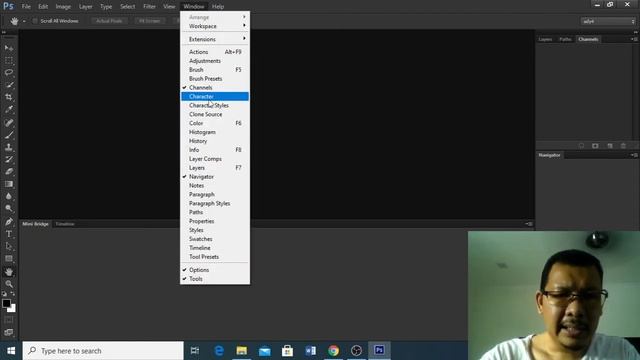Open Character panel from Window menu

click(215, 96)
